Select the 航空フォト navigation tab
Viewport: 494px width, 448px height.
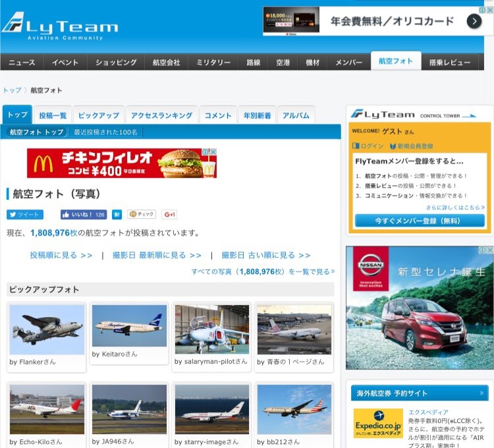[x=396, y=61]
